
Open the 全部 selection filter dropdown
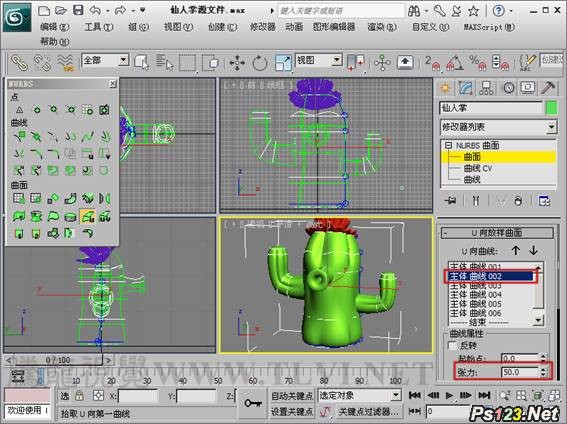pos(105,60)
